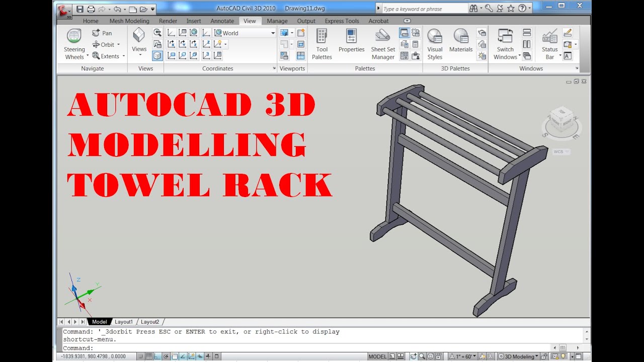Image resolution: width=644 pixels, height=362 pixels.
Task: Toggle Object Snap in status bar
Action: tap(175, 356)
